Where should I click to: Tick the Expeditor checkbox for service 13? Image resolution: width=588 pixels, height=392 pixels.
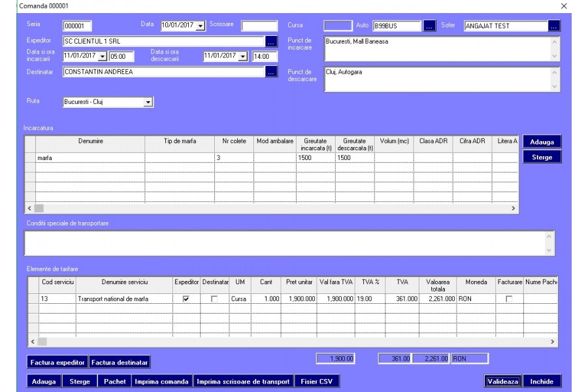pyautogui.click(x=186, y=299)
